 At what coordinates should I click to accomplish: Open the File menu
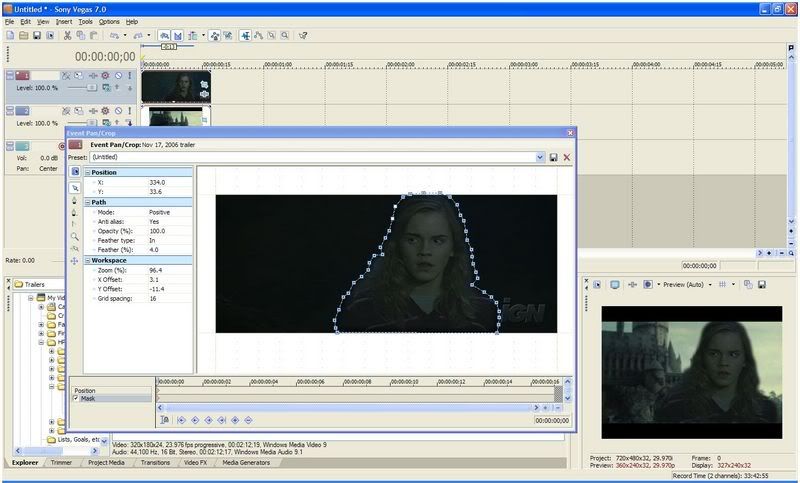pos(9,22)
